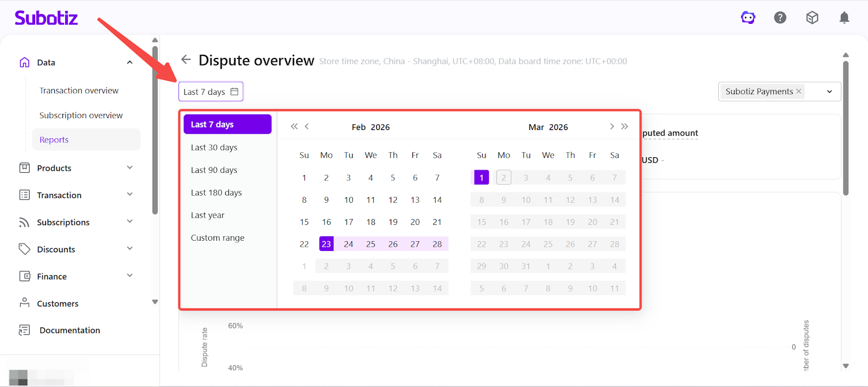Select the Last 30 days preset
The width and height of the screenshot is (868, 387).
coord(214,147)
